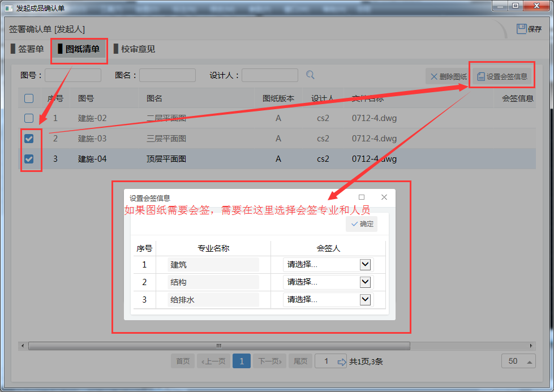
Task: Open 会签人 dropdown for 建筑
Action: [x=365, y=264]
